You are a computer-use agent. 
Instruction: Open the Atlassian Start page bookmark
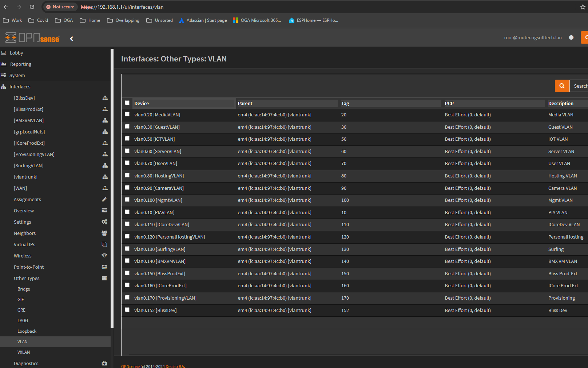203,20
